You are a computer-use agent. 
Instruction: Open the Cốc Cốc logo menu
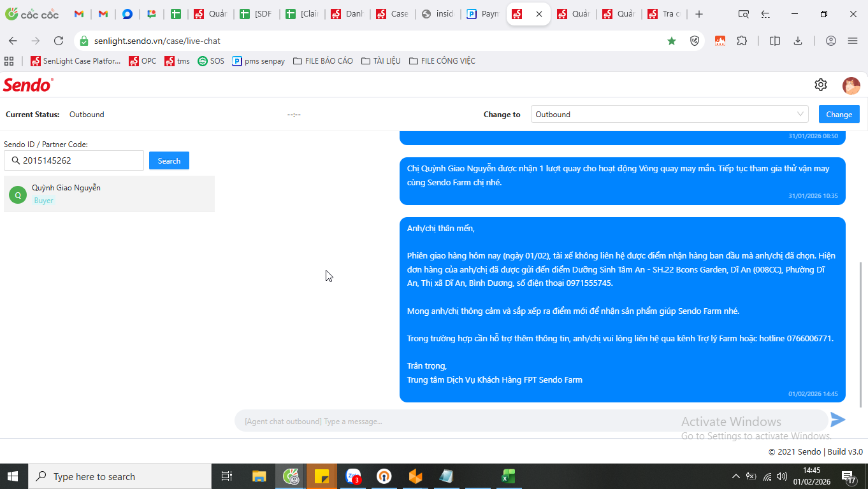(32, 14)
